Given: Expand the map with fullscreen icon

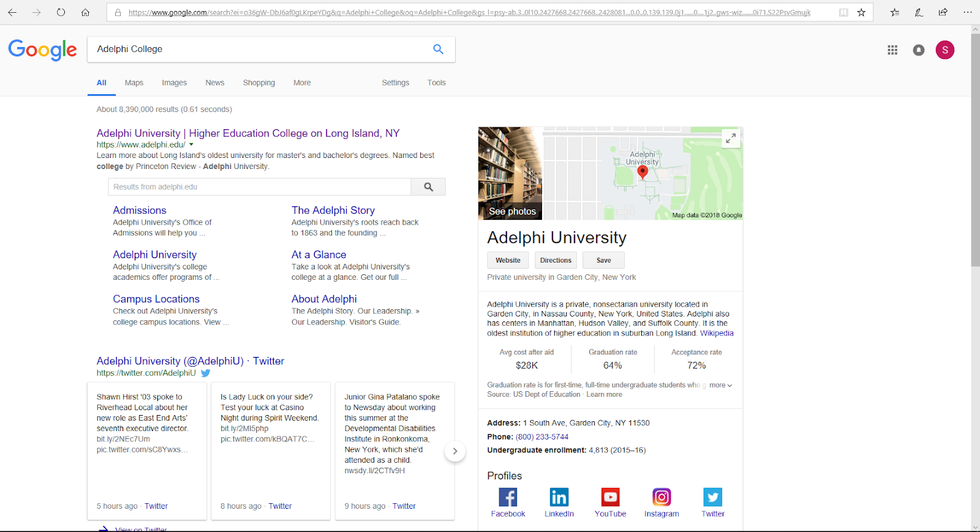Looking at the screenshot, I should point(731,139).
